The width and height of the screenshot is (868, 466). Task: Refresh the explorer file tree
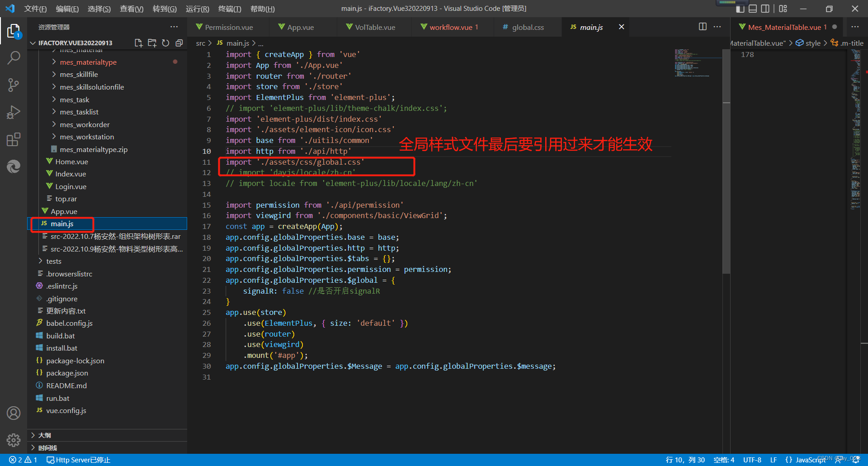click(x=165, y=43)
